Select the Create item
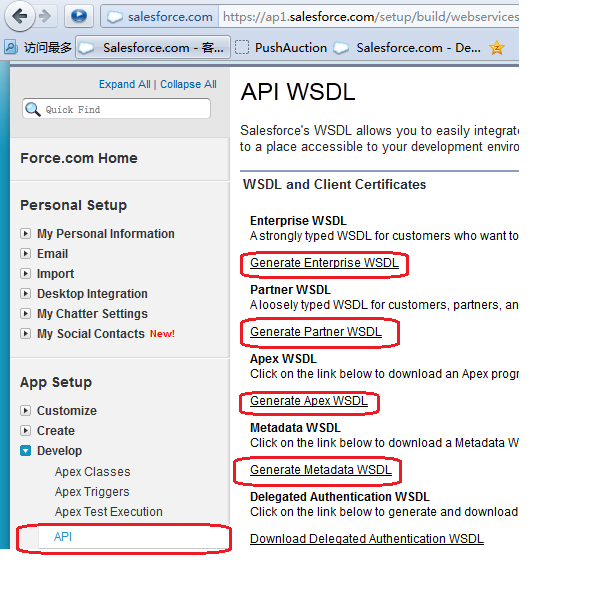This screenshot has width=590, height=591. click(x=56, y=430)
